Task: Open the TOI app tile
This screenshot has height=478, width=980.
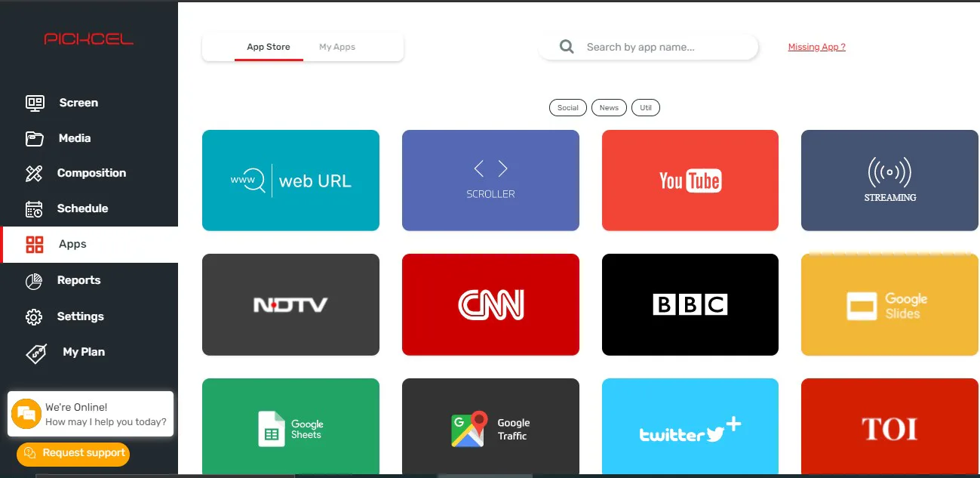Action: (x=890, y=427)
